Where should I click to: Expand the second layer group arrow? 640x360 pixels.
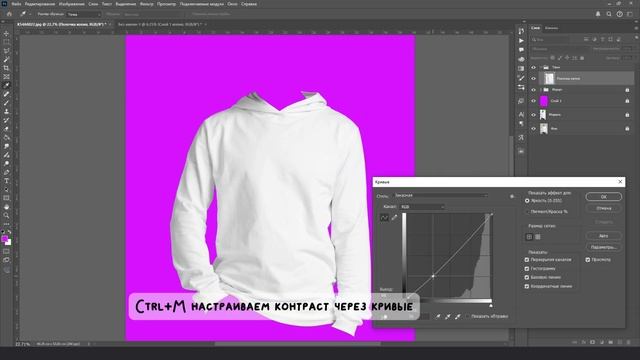[541, 90]
